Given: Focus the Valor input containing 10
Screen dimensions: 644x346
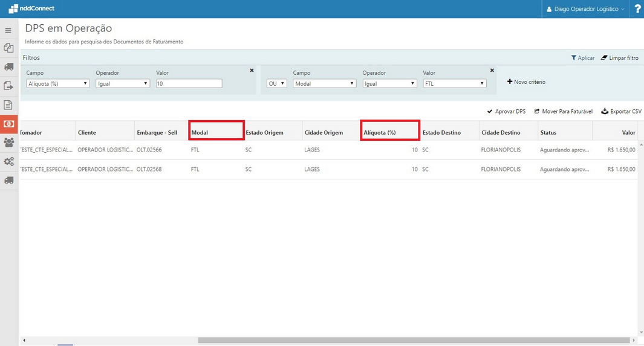Looking at the screenshot, I should pyautogui.click(x=189, y=84).
